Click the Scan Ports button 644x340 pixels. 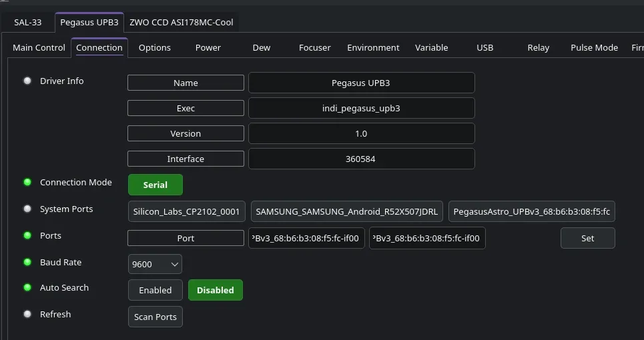coord(155,317)
